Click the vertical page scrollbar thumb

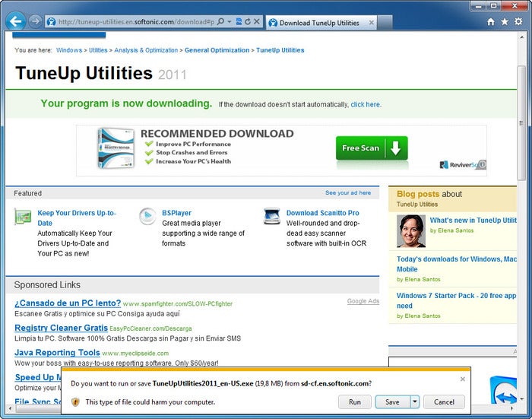pos(521,123)
